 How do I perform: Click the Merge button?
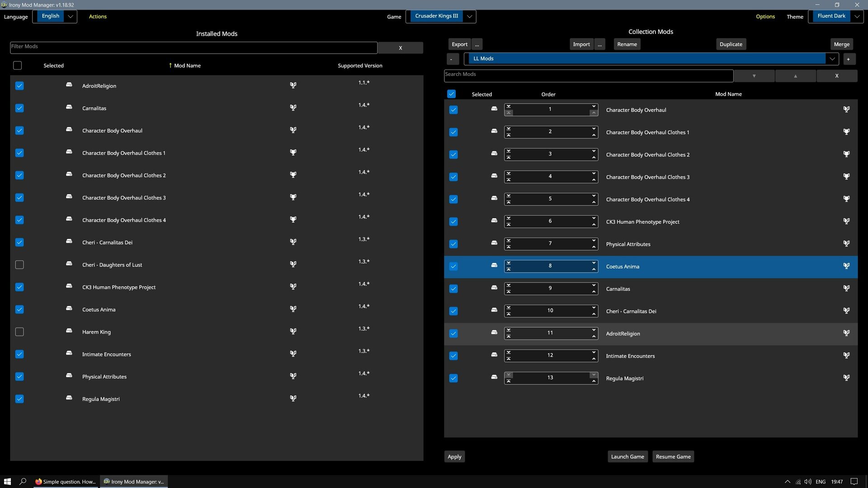coord(841,44)
